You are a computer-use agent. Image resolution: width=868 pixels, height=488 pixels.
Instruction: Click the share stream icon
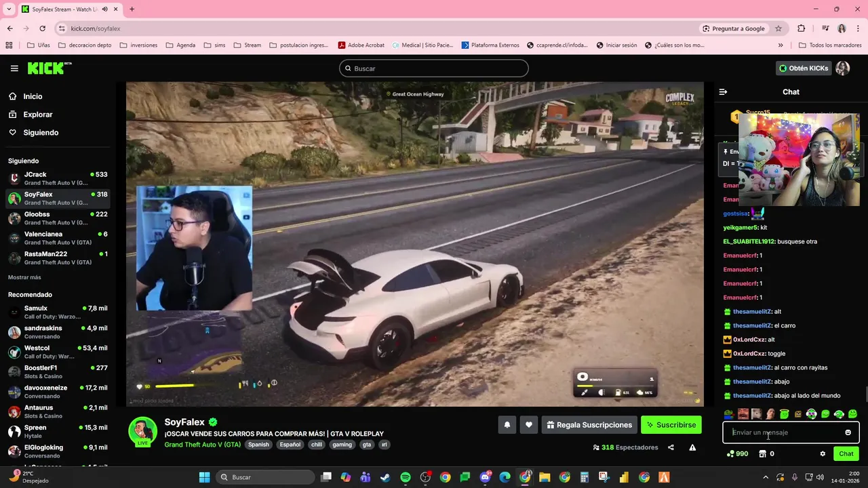pos(671,447)
